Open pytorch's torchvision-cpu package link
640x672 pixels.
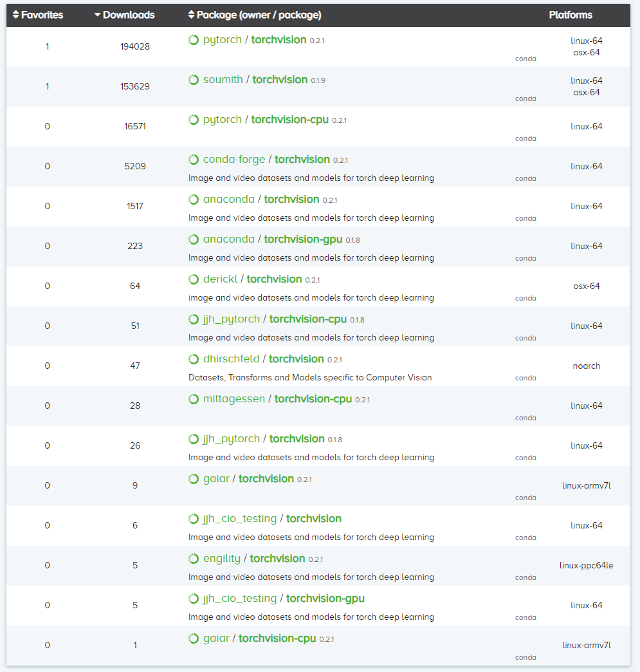tap(289, 120)
